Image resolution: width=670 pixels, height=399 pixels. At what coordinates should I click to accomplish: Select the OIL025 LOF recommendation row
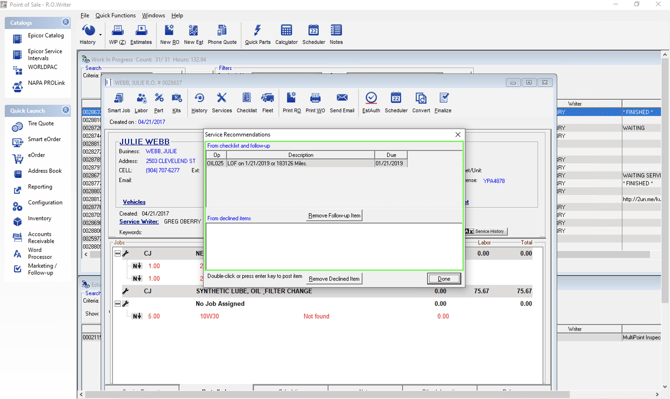click(307, 163)
